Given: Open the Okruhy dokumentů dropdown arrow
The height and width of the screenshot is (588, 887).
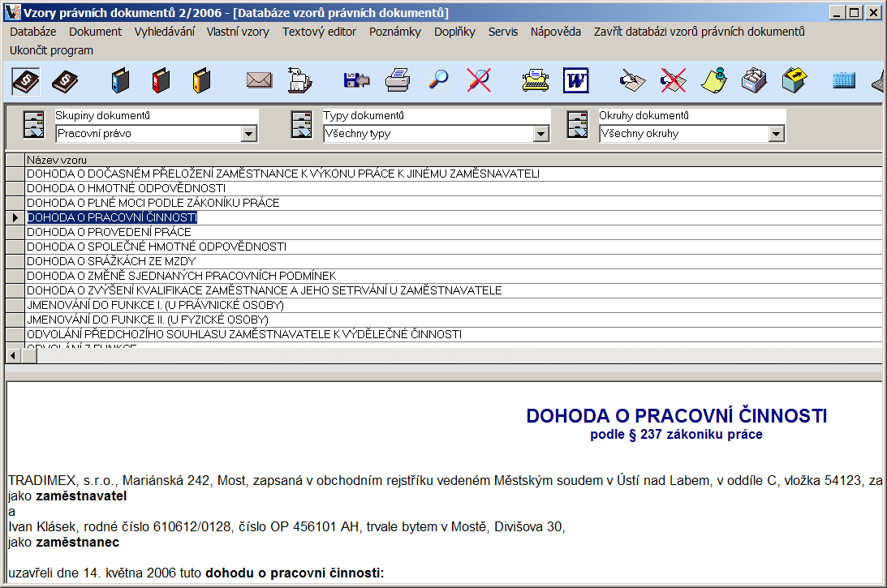Looking at the screenshot, I should tap(776, 134).
